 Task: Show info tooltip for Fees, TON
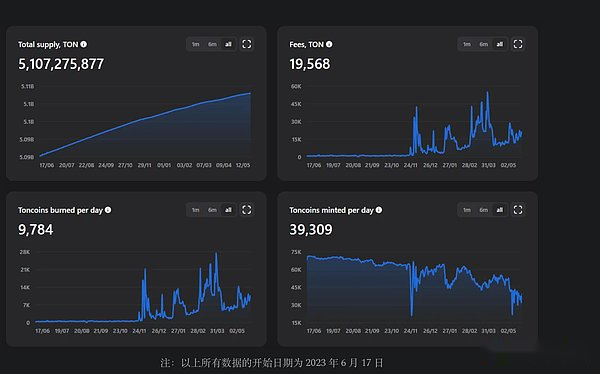pos(329,44)
